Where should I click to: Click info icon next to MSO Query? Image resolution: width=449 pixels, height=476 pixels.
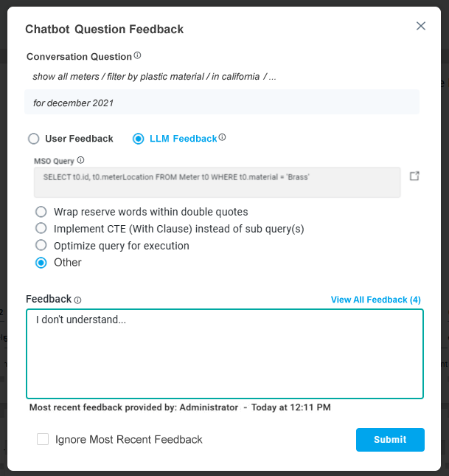(x=80, y=160)
